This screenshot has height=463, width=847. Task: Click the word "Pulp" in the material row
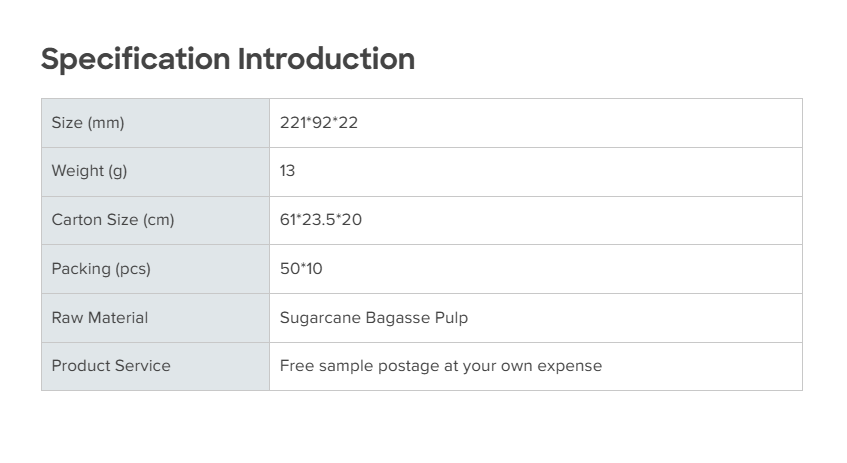pyautogui.click(x=451, y=318)
